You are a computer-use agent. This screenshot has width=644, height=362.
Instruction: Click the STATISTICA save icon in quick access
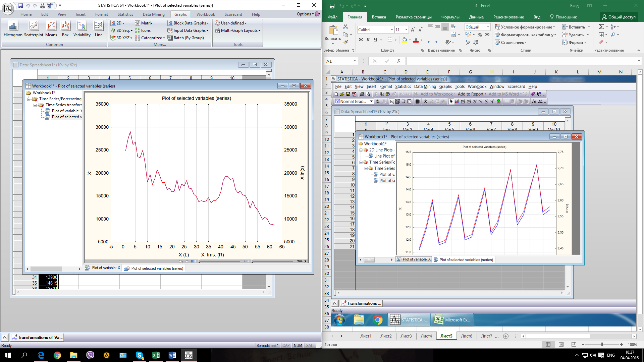[20, 5]
